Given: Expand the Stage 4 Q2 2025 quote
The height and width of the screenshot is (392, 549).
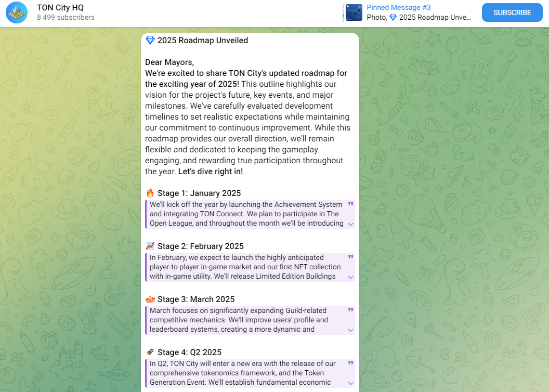Looking at the screenshot, I should coord(350,383).
